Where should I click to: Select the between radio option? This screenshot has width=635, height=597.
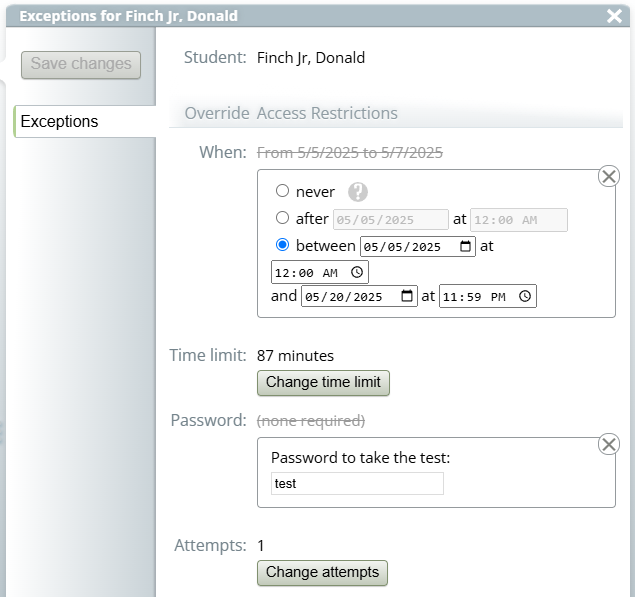pyautogui.click(x=282, y=245)
